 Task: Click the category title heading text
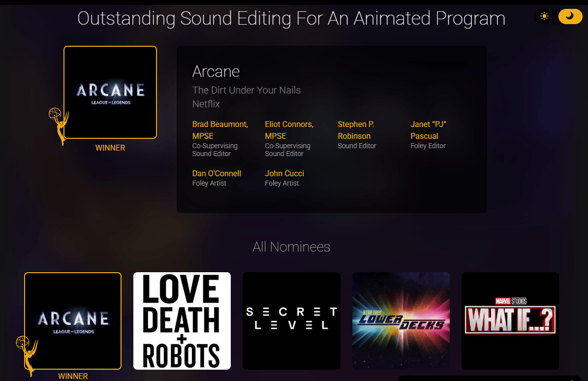[x=291, y=18]
